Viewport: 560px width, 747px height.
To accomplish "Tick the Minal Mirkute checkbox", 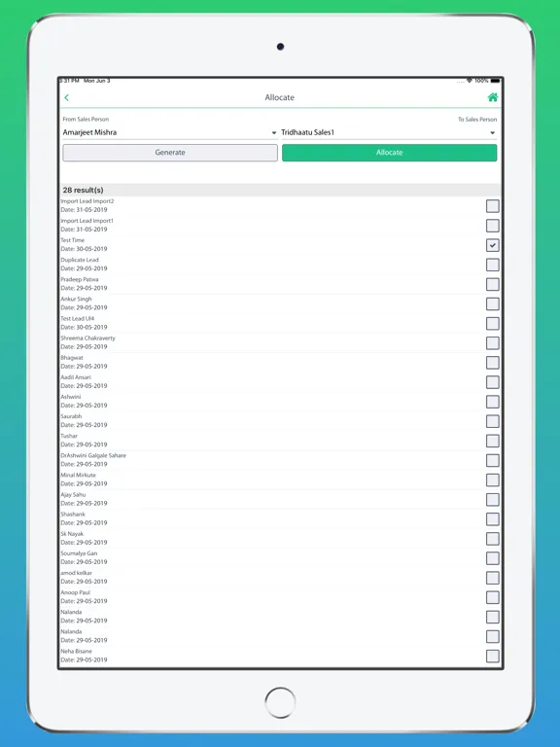I will (492, 480).
